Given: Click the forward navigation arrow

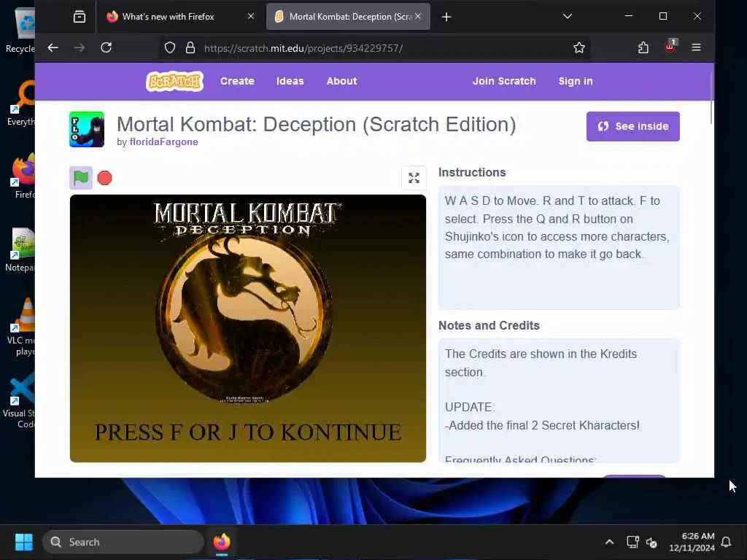Looking at the screenshot, I should pyautogui.click(x=80, y=47).
